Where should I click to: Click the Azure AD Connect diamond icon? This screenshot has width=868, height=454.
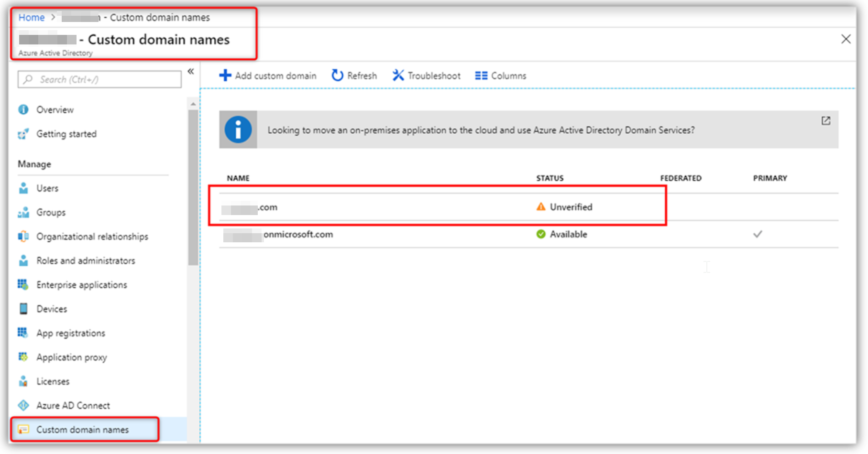click(23, 405)
